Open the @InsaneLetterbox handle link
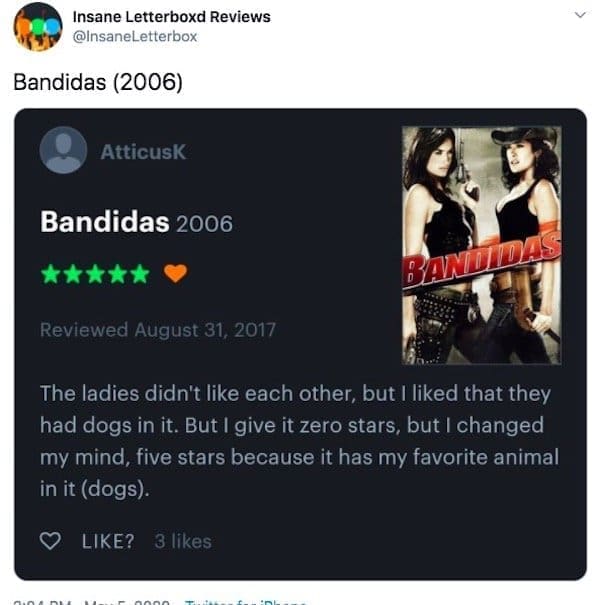 point(135,37)
